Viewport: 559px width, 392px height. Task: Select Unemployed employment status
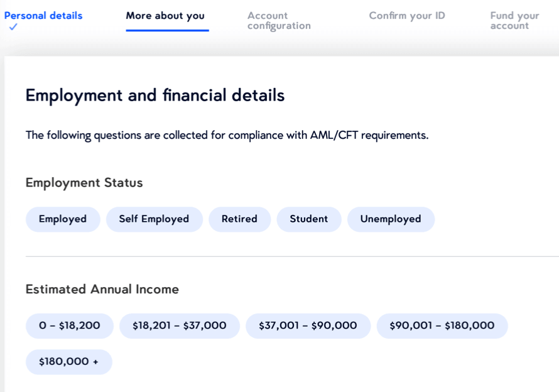click(x=390, y=219)
